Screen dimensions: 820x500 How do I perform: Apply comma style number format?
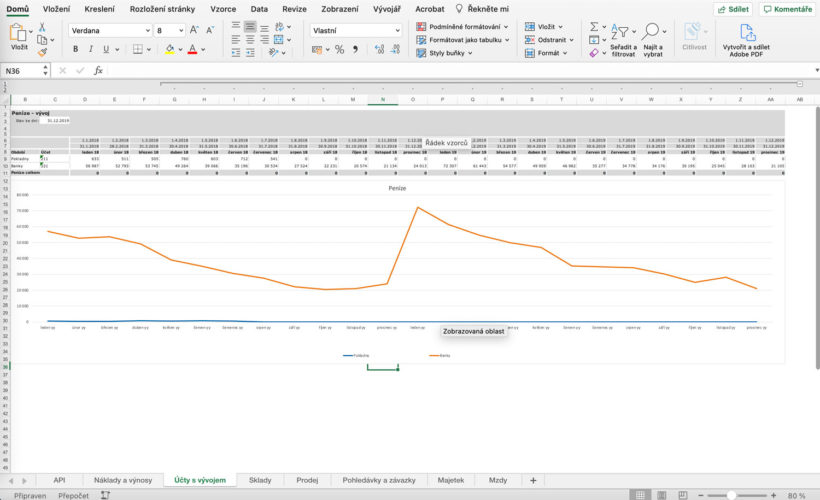tap(355, 49)
